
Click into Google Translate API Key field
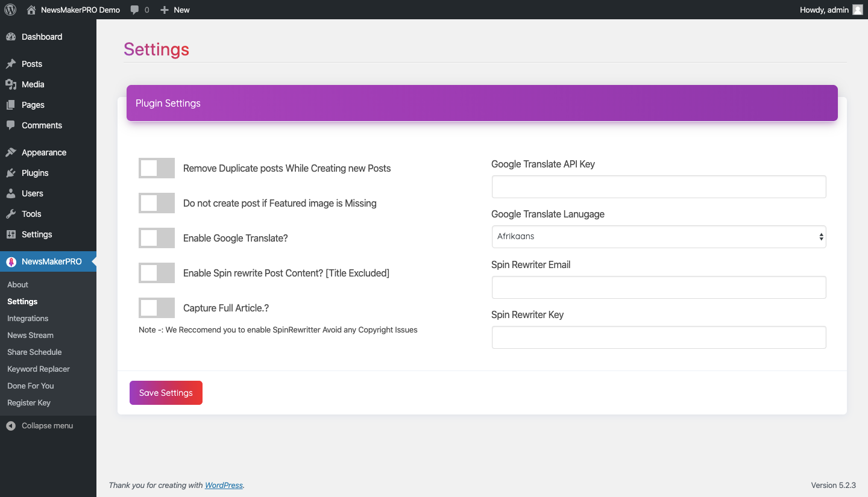659,187
